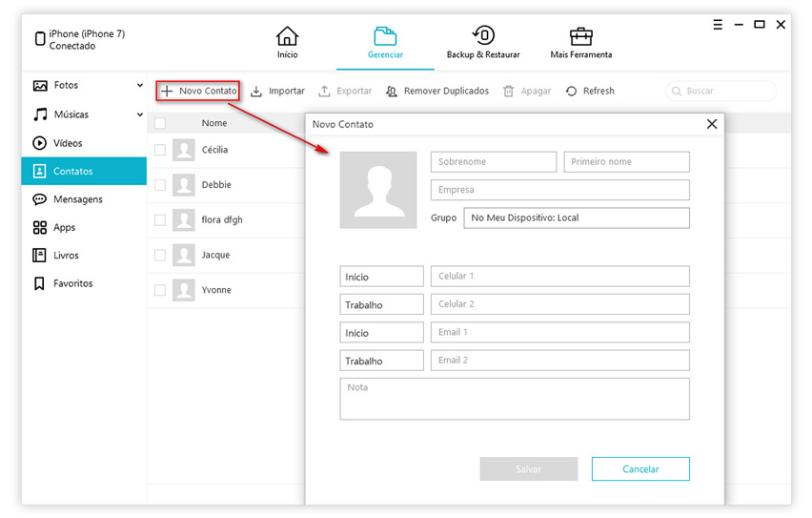Screen dimensions: 812x518
Task: Open the Trabalho type dropdown for Celular 2
Action: click(381, 304)
